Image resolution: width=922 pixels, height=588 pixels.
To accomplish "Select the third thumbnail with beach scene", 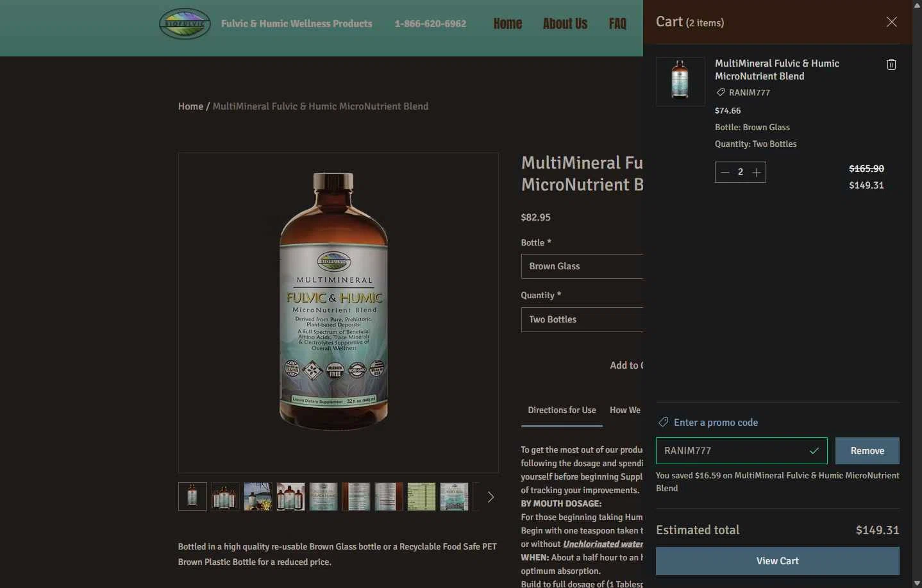I will [258, 497].
